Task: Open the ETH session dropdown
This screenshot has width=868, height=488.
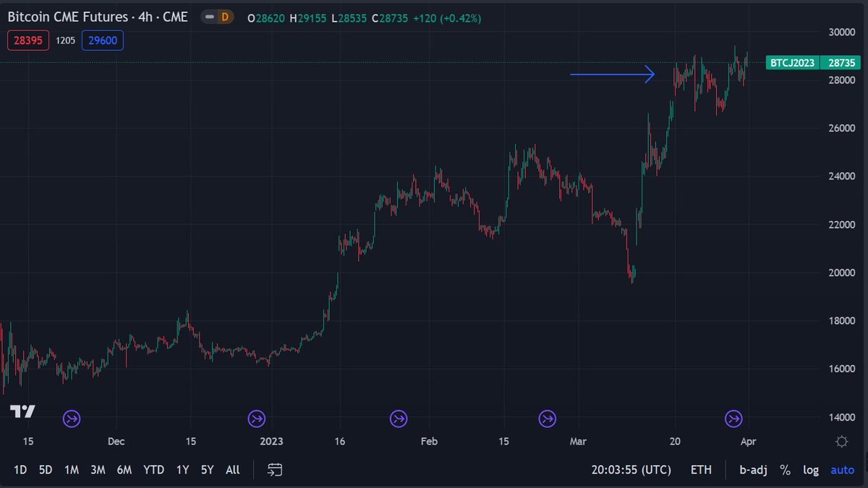Action: 701,470
